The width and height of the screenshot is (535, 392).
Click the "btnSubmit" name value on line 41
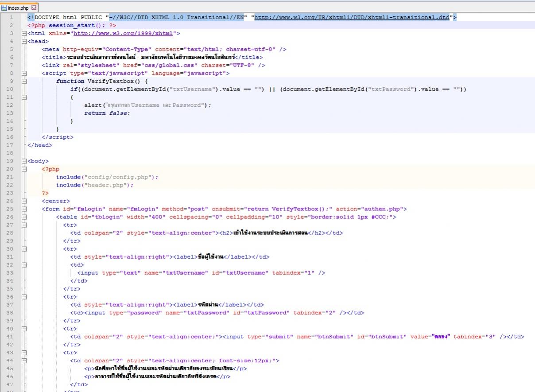(334, 336)
